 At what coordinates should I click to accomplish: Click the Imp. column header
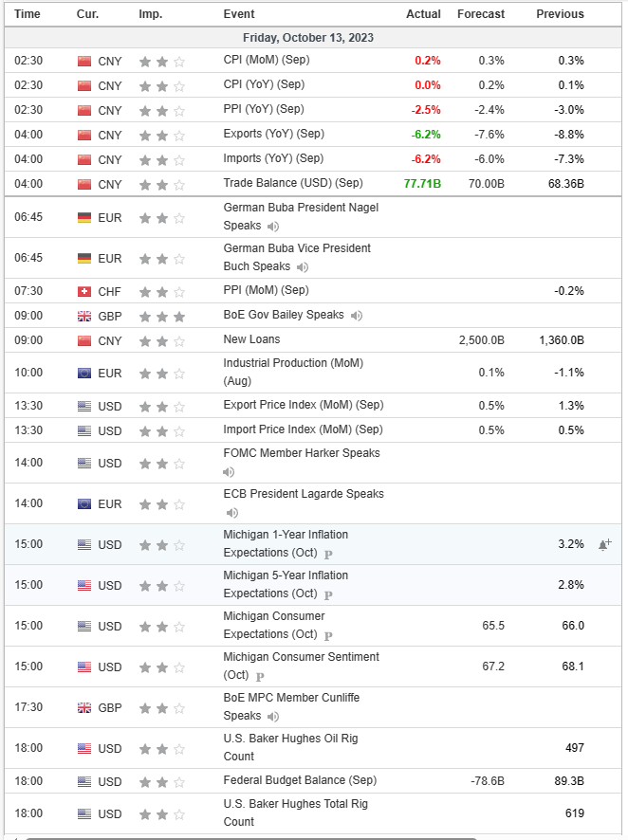(x=150, y=14)
